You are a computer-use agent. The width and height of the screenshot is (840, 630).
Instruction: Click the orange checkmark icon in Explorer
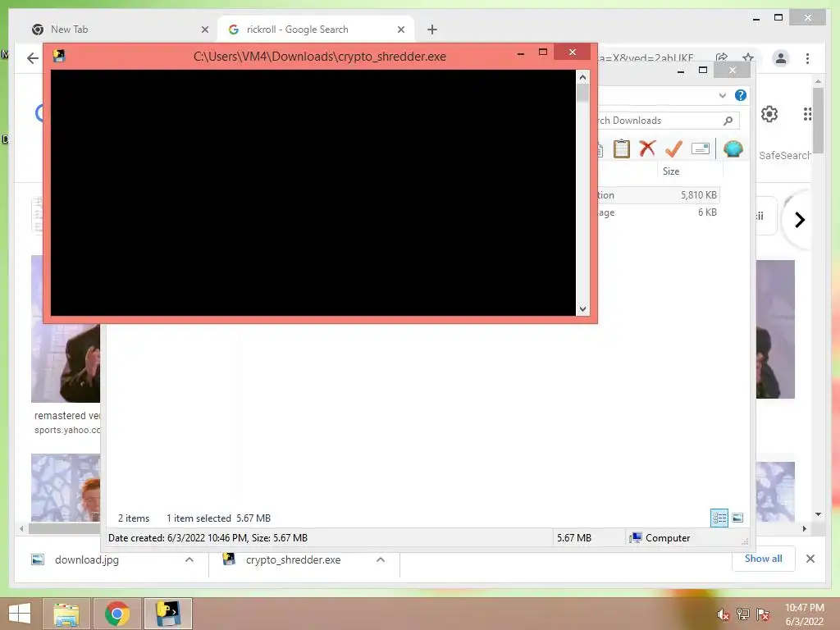pos(673,148)
